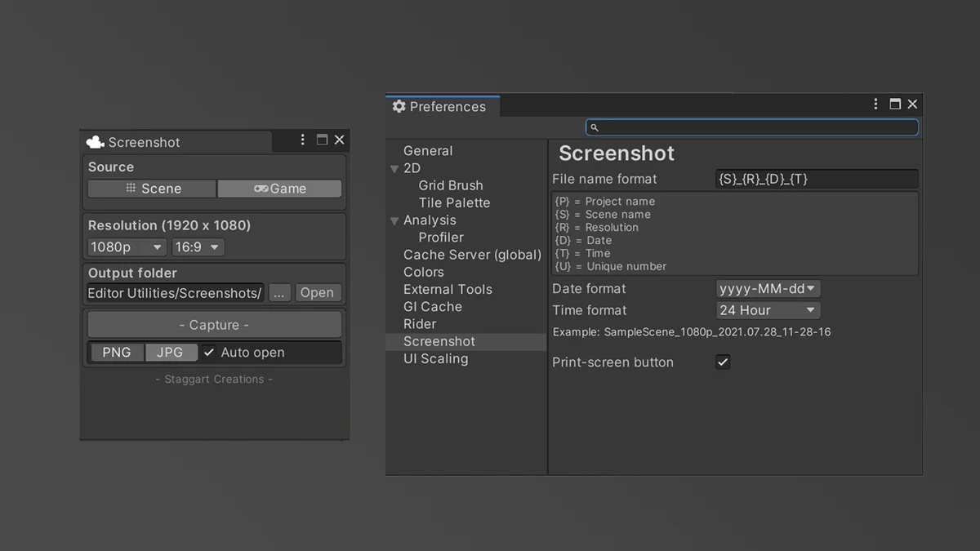Open the Preferences window three-dot menu
The image size is (980, 551).
(x=875, y=104)
